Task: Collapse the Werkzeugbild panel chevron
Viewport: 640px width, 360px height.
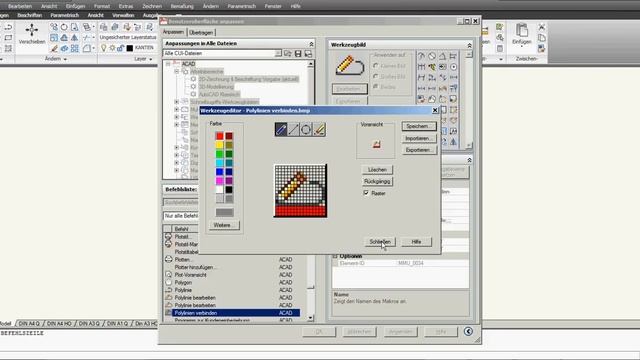Action: [469, 45]
